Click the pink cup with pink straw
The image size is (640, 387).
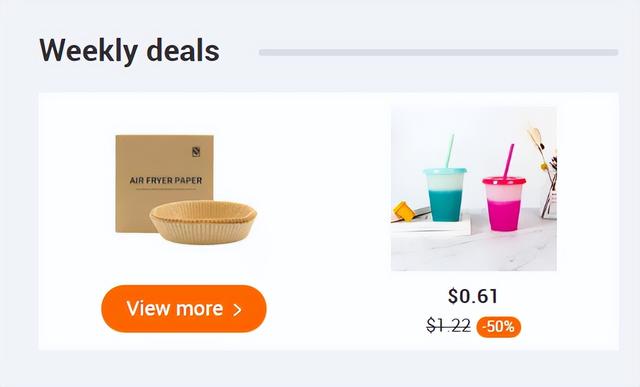click(x=504, y=204)
